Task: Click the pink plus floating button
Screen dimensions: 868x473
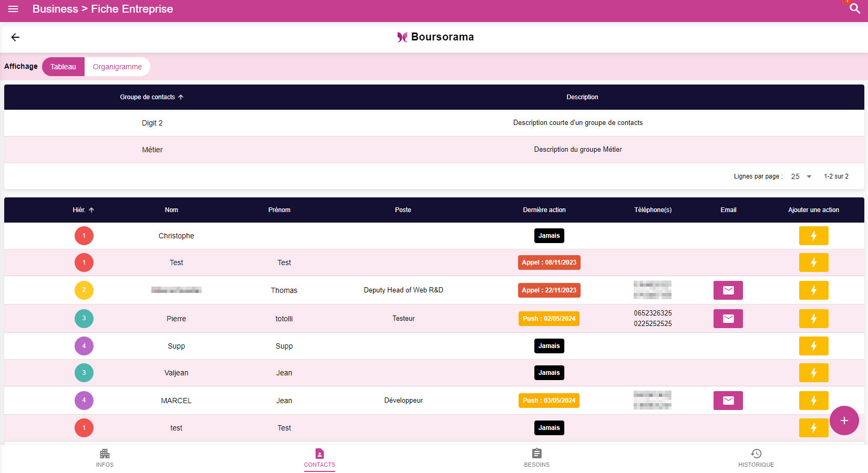Action: coord(844,421)
